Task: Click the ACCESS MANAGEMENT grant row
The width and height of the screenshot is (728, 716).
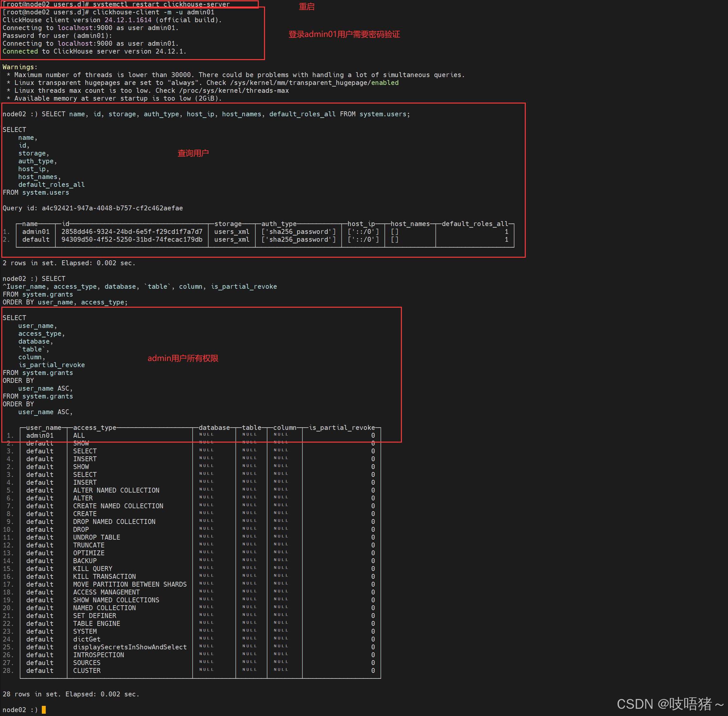Action: tap(106, 592)
